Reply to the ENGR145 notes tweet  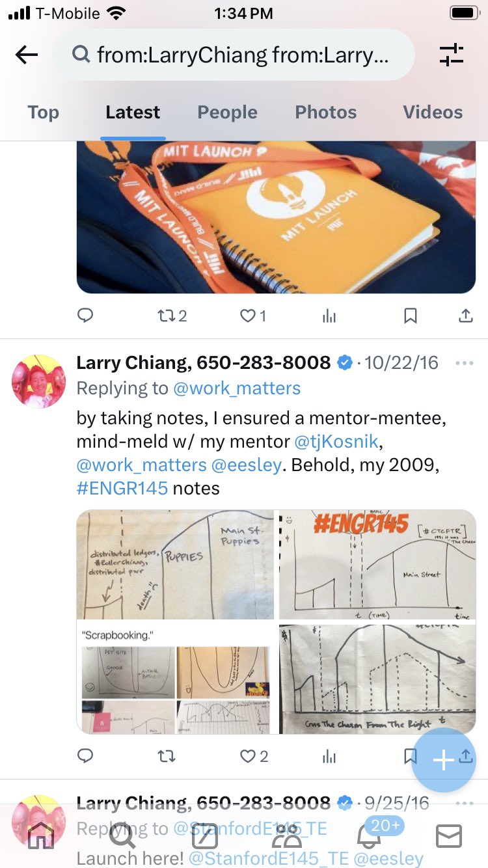click(85, 756)
